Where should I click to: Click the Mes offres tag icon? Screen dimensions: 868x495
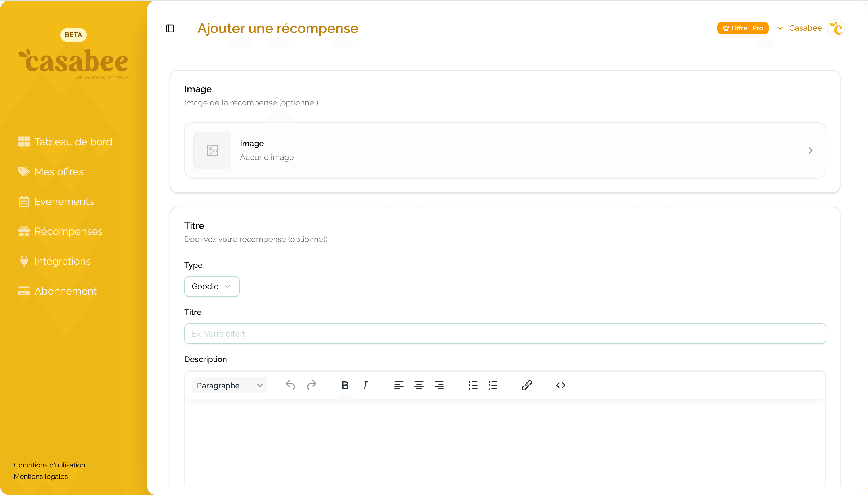pyautogui.click(x=24, y=171)
